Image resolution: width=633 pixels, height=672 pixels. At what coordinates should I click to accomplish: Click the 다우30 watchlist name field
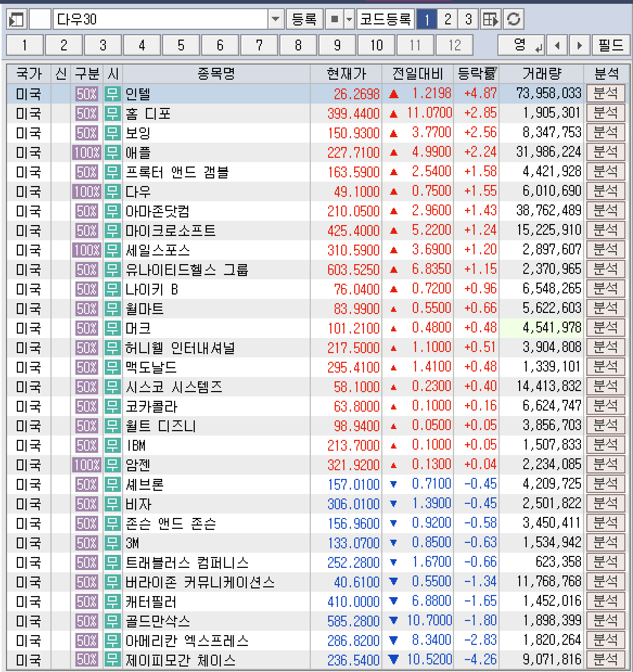161,20
